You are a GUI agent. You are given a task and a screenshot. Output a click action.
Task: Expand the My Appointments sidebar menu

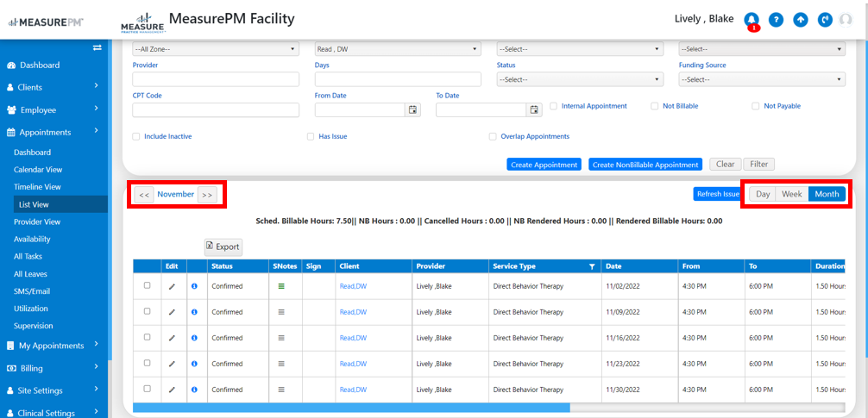[x=53, y=346]
